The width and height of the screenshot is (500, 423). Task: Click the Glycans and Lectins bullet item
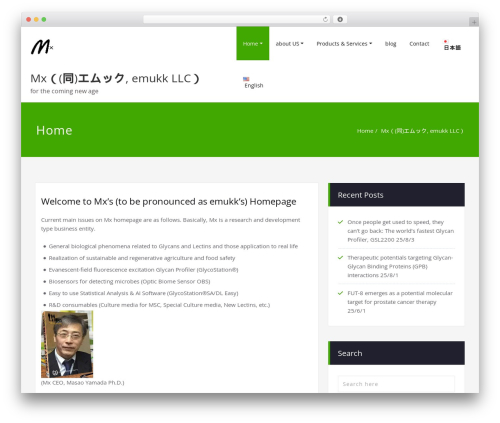(173, 246)
